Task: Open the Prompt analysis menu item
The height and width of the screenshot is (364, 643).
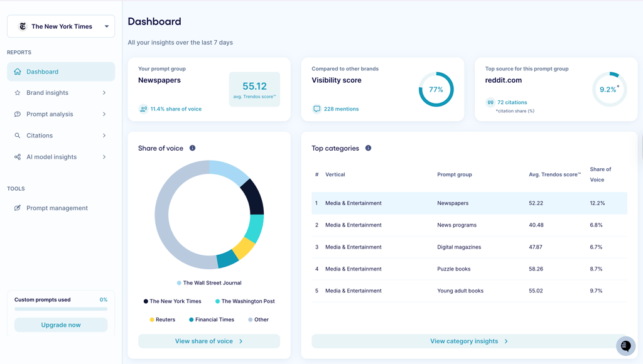Action: click(61, 114)
